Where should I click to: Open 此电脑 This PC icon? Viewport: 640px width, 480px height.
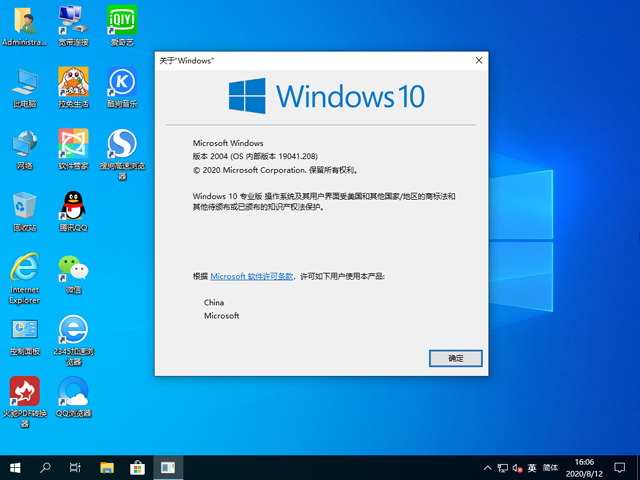coord(24,88)
